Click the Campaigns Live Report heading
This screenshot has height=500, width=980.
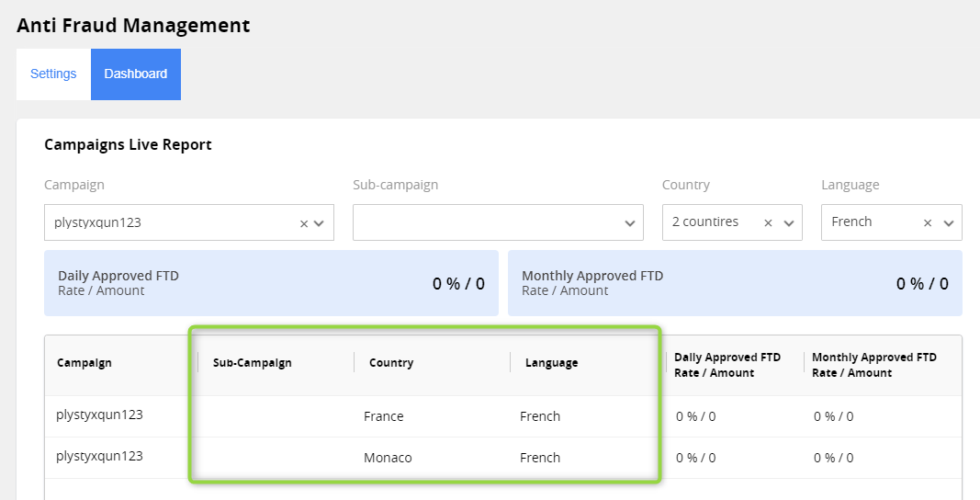point(128,144)
